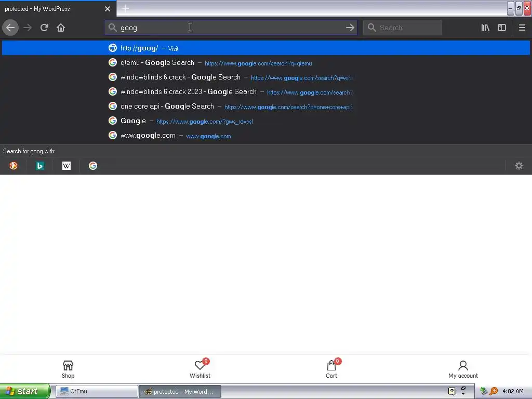532x399 pixels.
Task: Show sidebars with the sidebar icon
Action: click(x=502, y=28)
